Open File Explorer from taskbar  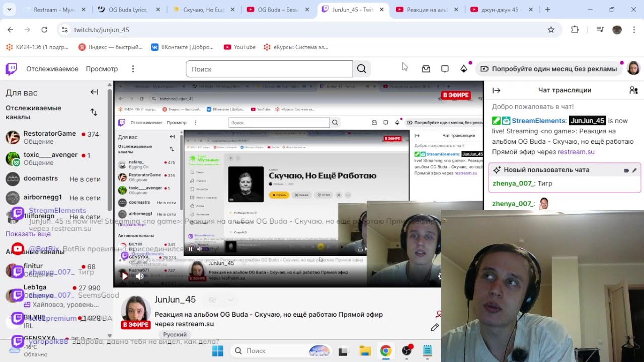click(x=365, y=351)
